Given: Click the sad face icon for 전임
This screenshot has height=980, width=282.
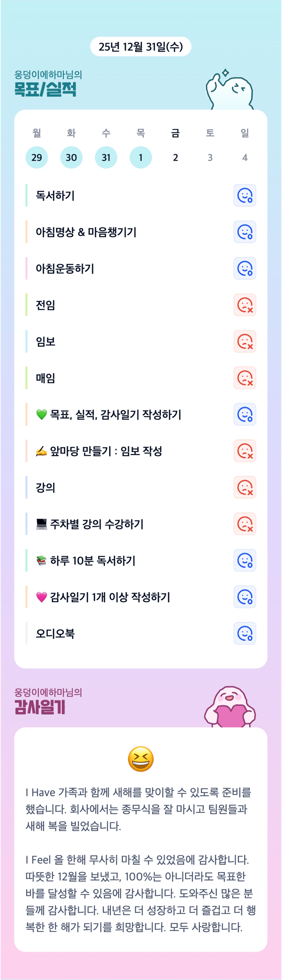Looking at the screenshot, I should [x=244, y=305].
